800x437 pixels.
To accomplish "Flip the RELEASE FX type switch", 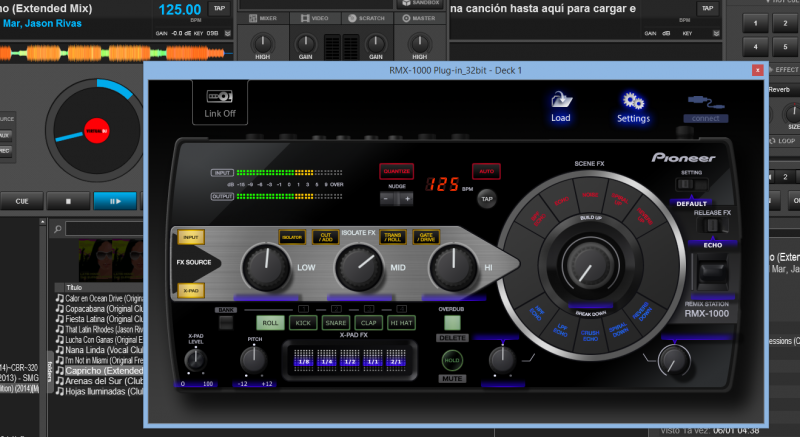I will [x=712, y=225].
